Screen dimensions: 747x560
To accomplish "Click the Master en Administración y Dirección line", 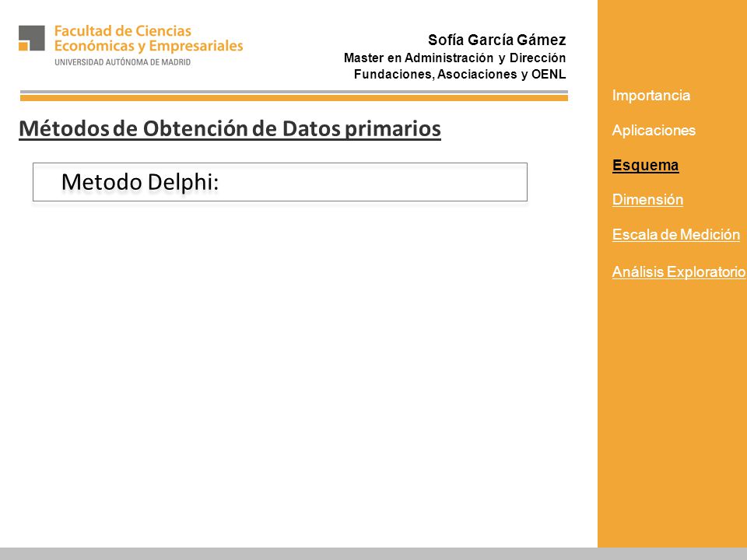I will [x=455, y=58].
